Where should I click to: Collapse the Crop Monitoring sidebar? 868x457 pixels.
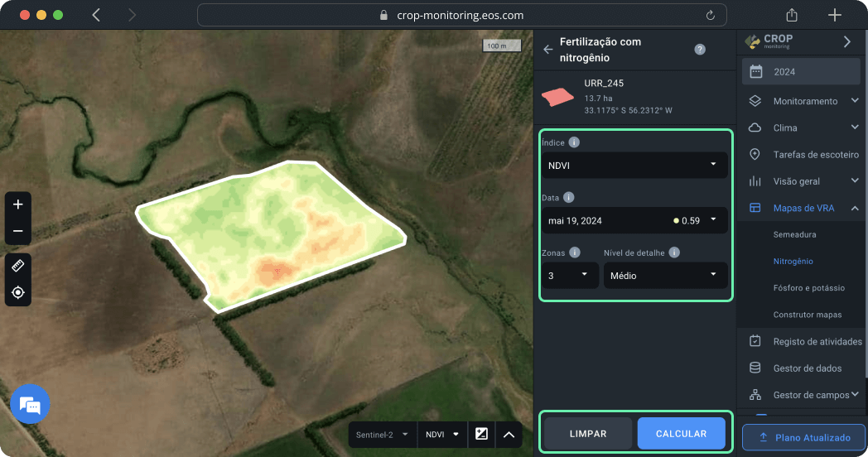click(x=846, y=41)
